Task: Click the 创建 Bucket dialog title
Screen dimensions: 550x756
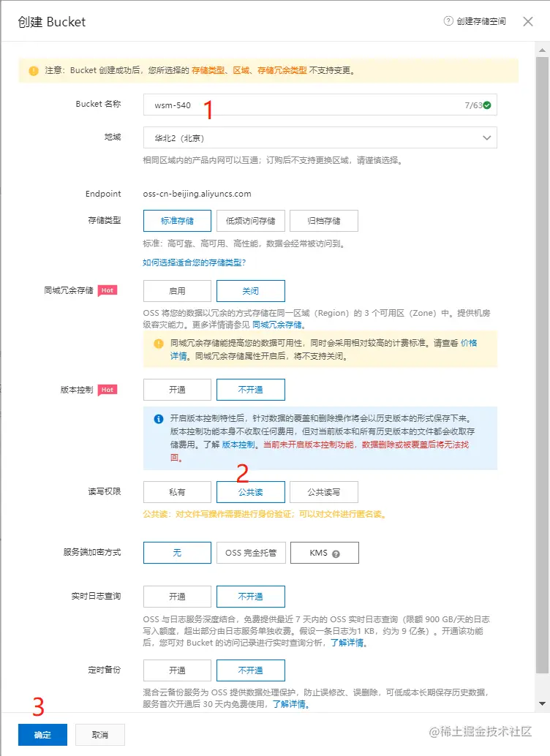Action: point(52,22)
